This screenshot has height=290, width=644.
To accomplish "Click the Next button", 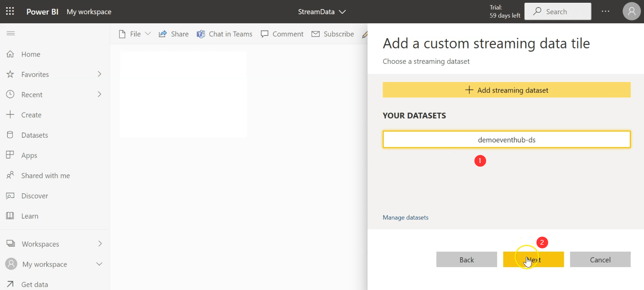I will [x=533, y=260].
